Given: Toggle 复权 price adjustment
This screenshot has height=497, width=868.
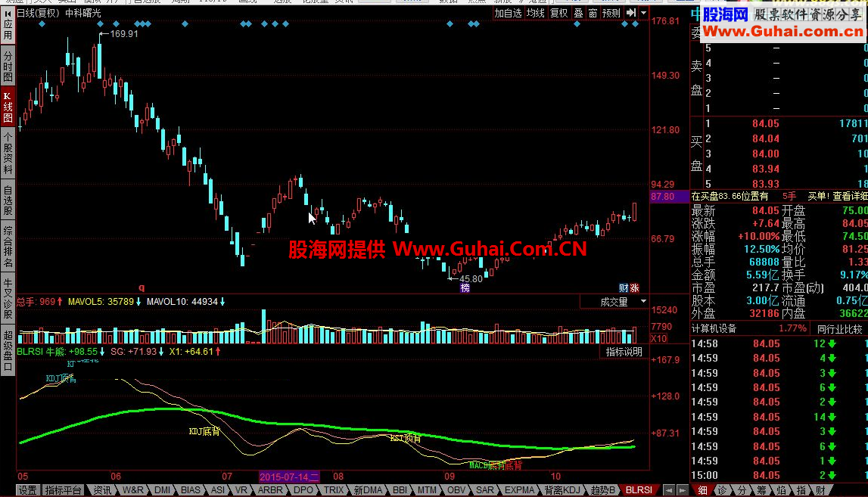Looking at the screenshot, I should click(559, 14).
